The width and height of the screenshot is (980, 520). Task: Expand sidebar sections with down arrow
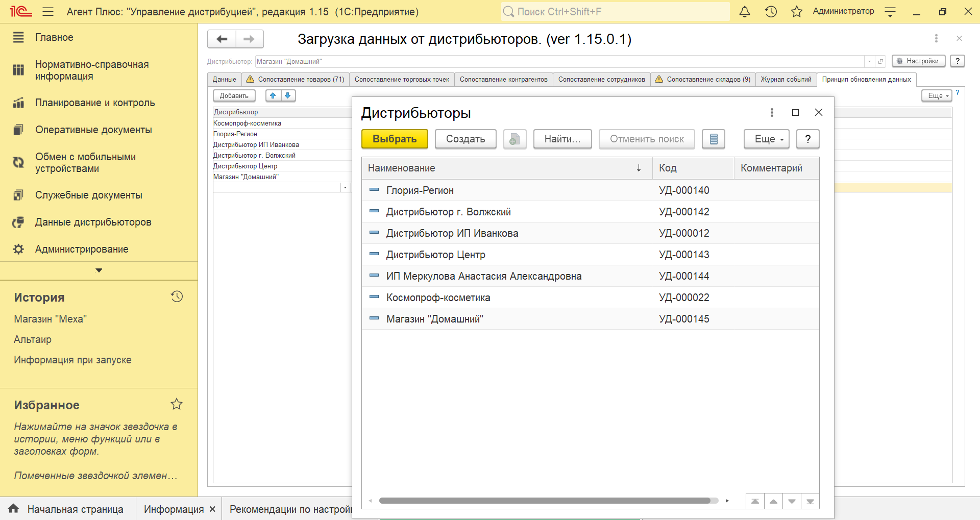tap(99, 270)
